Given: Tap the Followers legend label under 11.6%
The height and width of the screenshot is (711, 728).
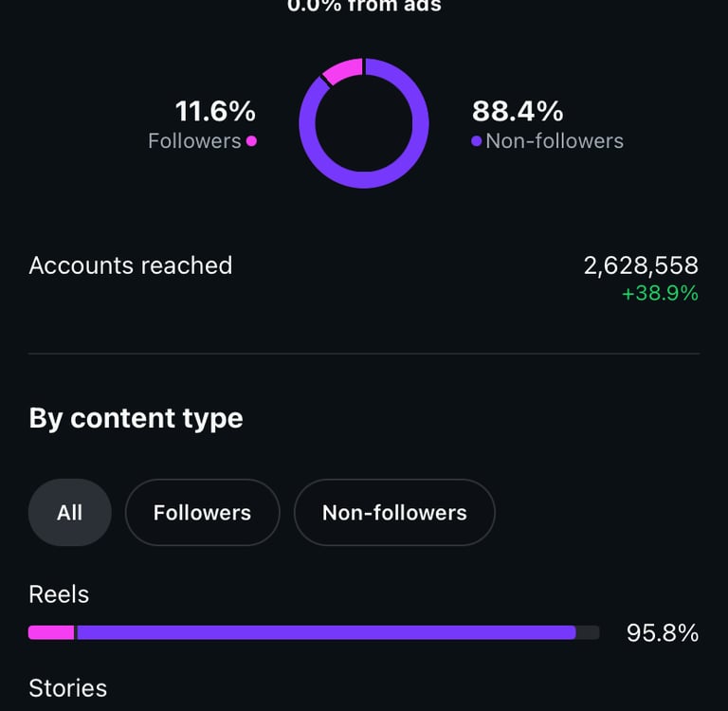Looking at the screenshot, I should [194, 141].
